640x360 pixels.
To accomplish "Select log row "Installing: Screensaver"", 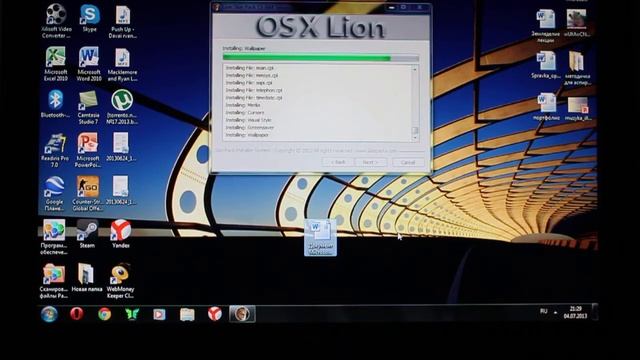I will 250,127.
